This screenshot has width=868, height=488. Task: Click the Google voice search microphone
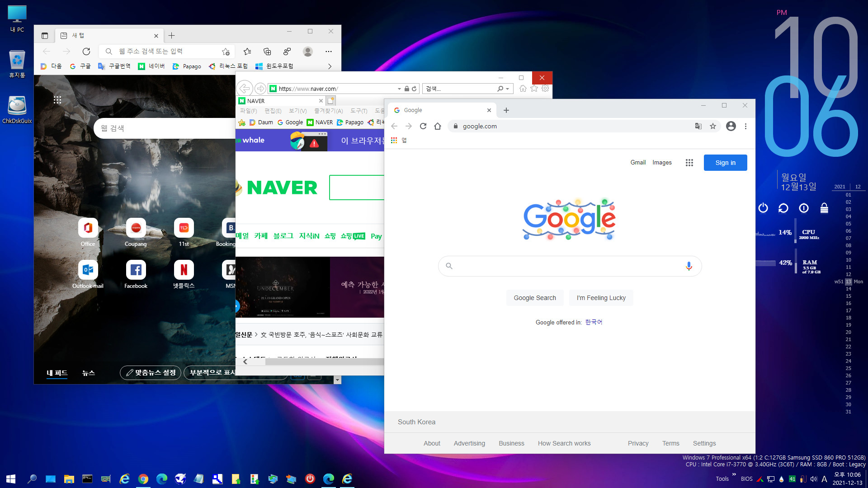pos(689,266)
